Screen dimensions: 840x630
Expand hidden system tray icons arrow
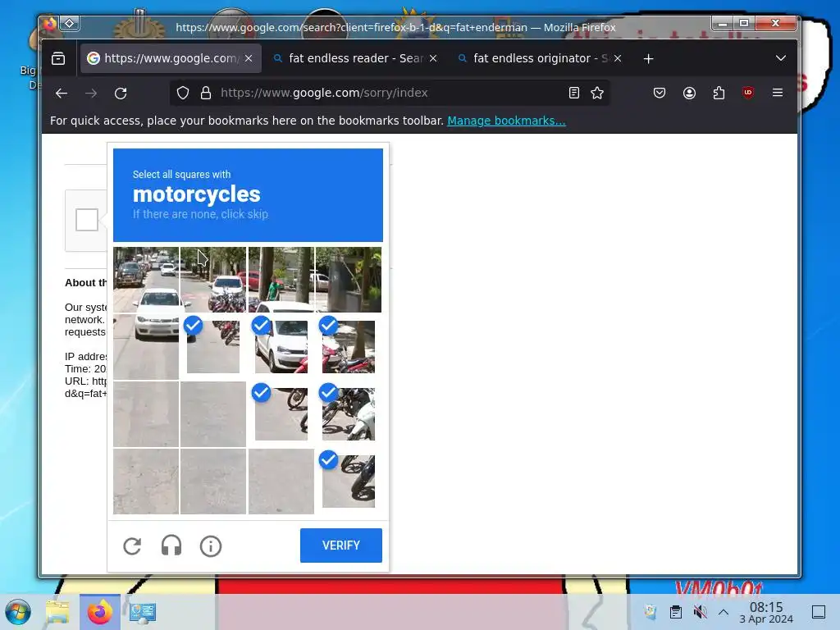point(724,612)
